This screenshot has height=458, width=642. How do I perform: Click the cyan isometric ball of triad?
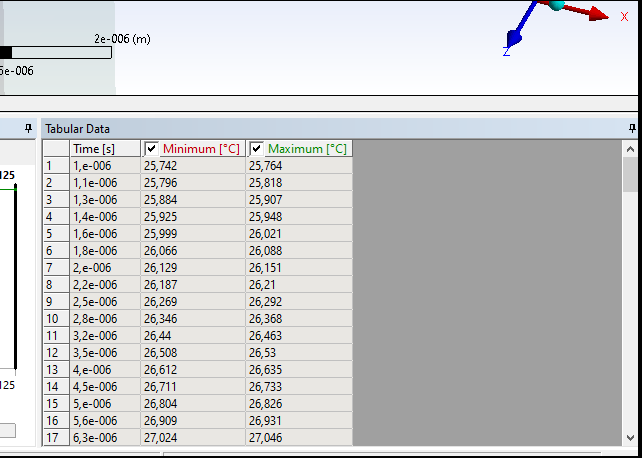556,5
